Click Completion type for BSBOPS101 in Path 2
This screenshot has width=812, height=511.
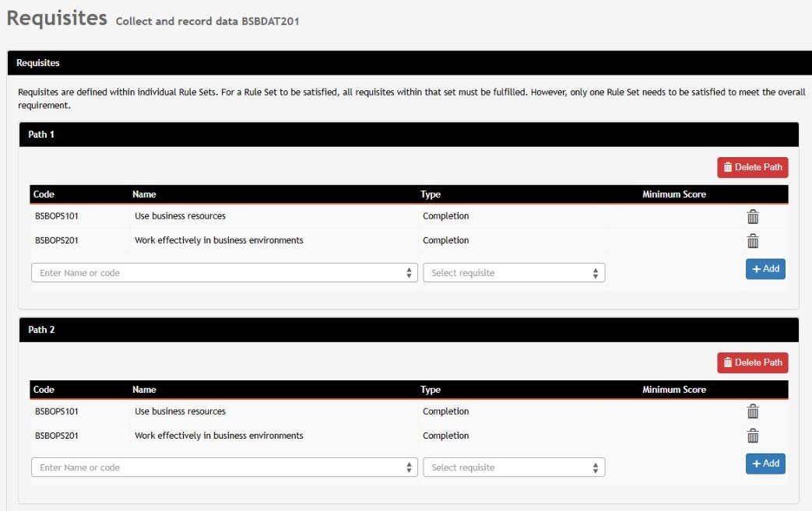(x=446, y=411)
